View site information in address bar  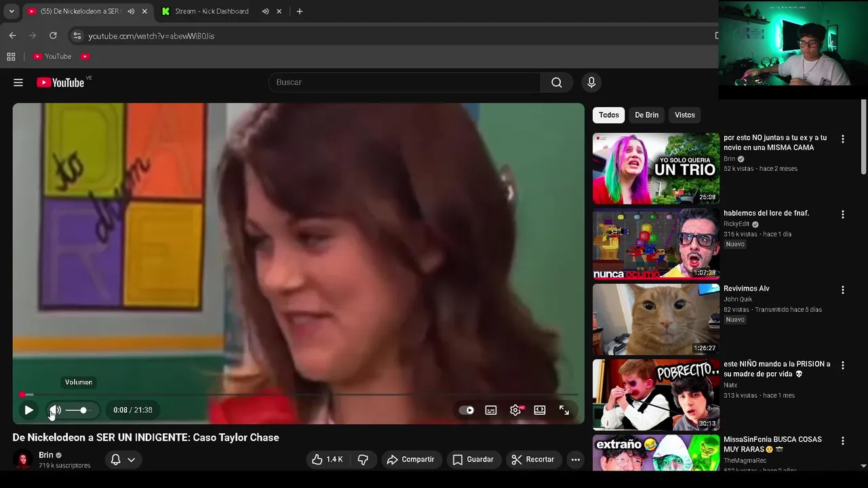click(77, 35)
